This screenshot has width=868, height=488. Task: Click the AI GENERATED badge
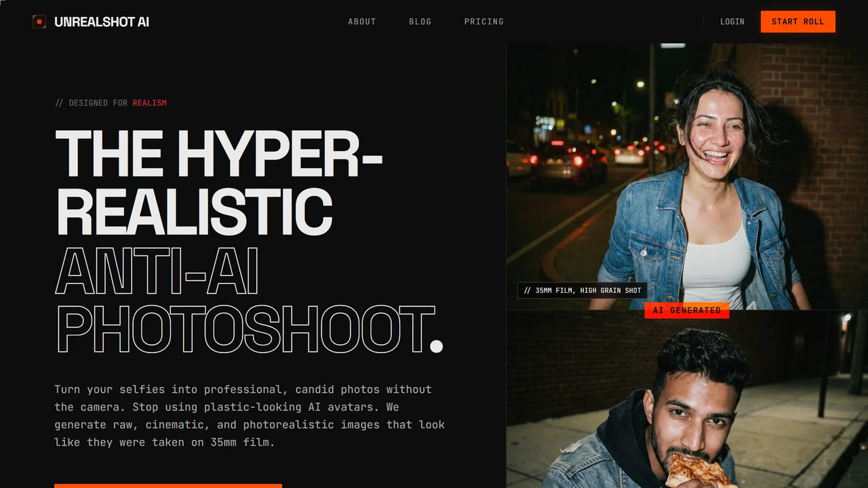tap(687, 310)
